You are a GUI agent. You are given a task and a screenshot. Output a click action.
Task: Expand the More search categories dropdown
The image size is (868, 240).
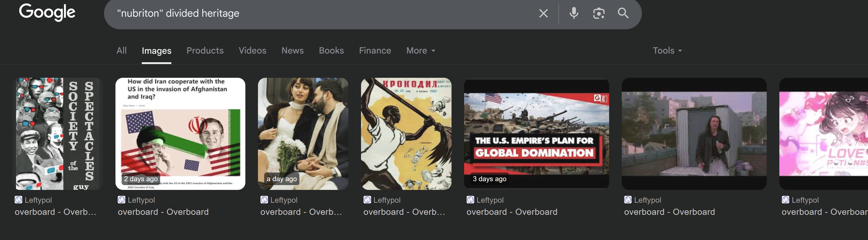[421, 51]
